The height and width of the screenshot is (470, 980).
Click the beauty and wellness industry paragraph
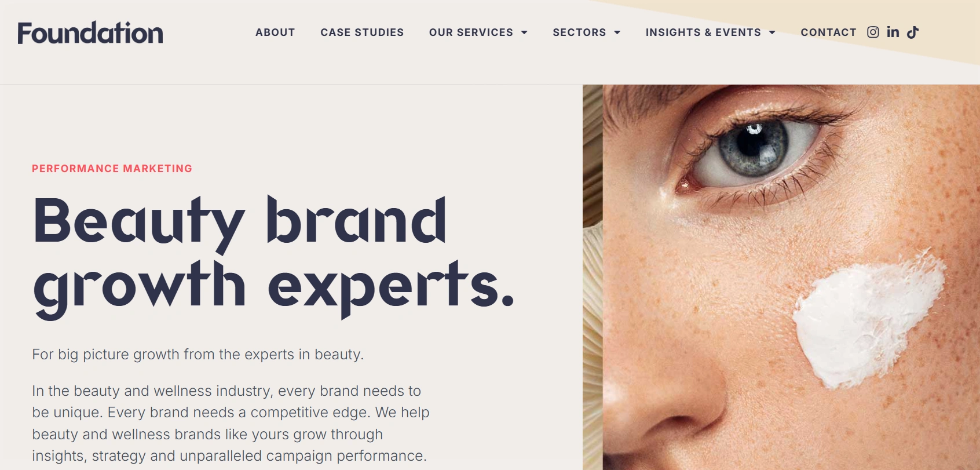(x=231, y=423)
